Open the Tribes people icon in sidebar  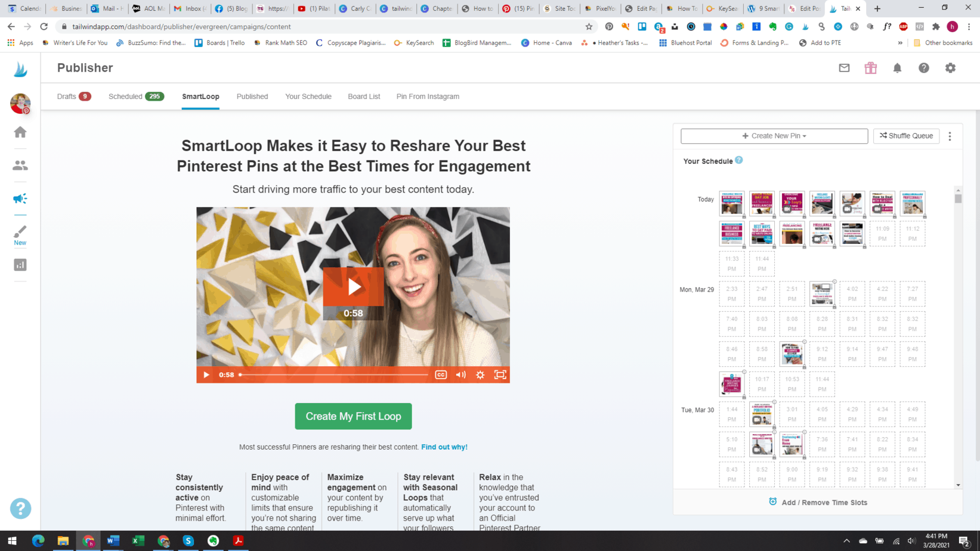click(x=20, y=166)
